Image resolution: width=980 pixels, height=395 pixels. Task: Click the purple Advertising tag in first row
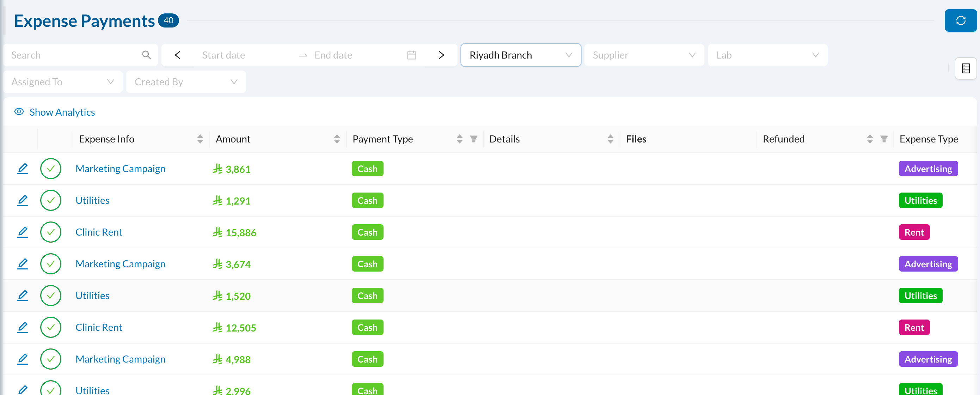tap(927, 169)
